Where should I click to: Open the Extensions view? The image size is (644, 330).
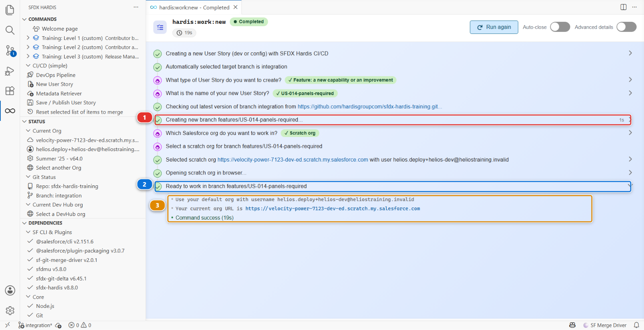(x=10, y=91)
